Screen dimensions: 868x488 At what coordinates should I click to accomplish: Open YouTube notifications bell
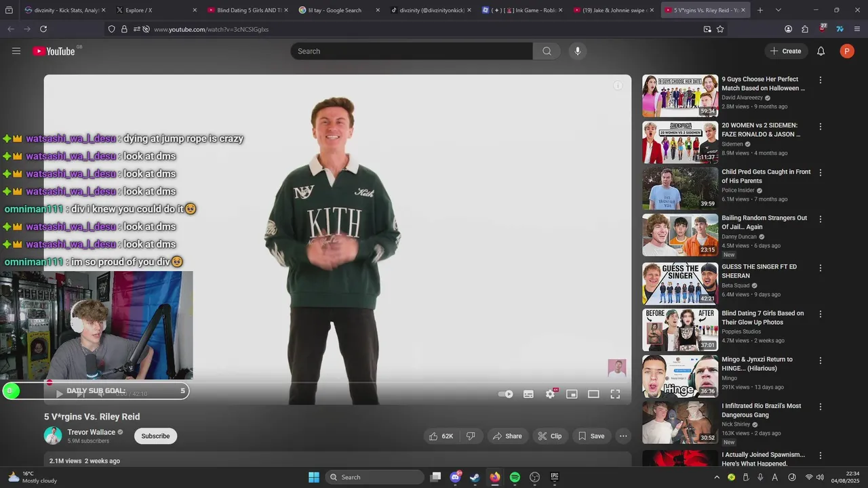[x=821, y=51]
